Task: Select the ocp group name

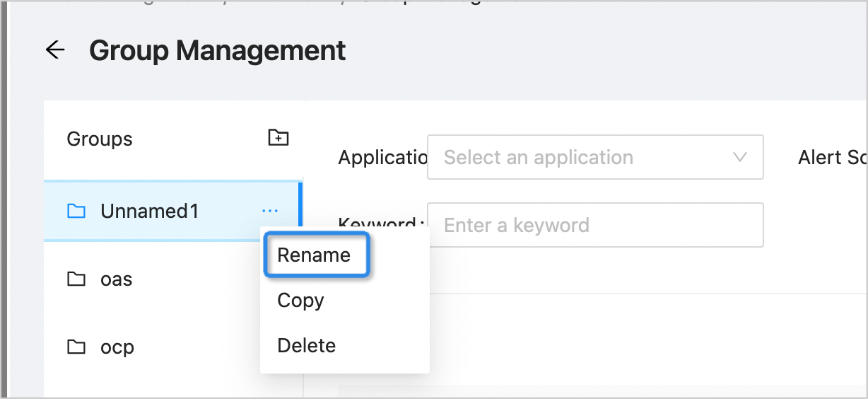Action: (117, 347)
